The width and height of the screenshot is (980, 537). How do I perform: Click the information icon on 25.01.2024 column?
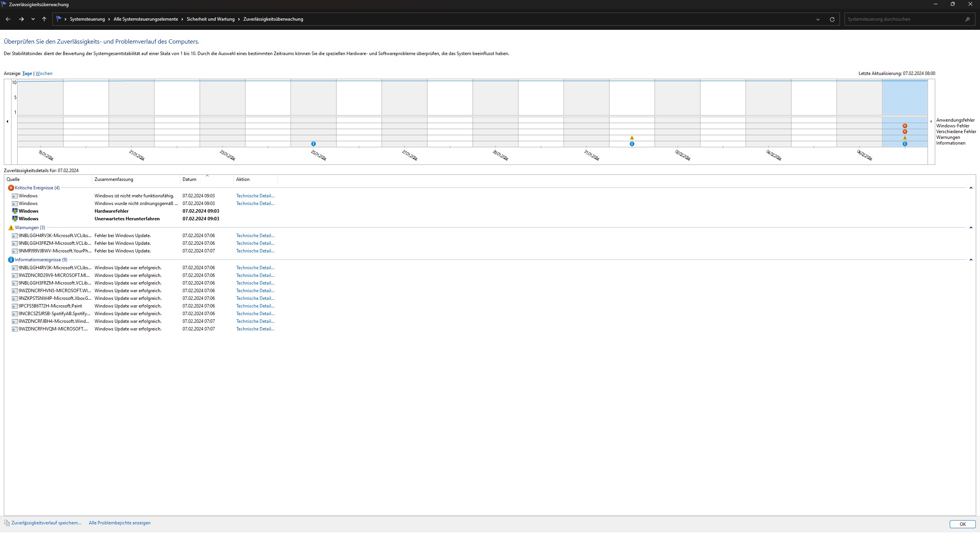point(313,144)
